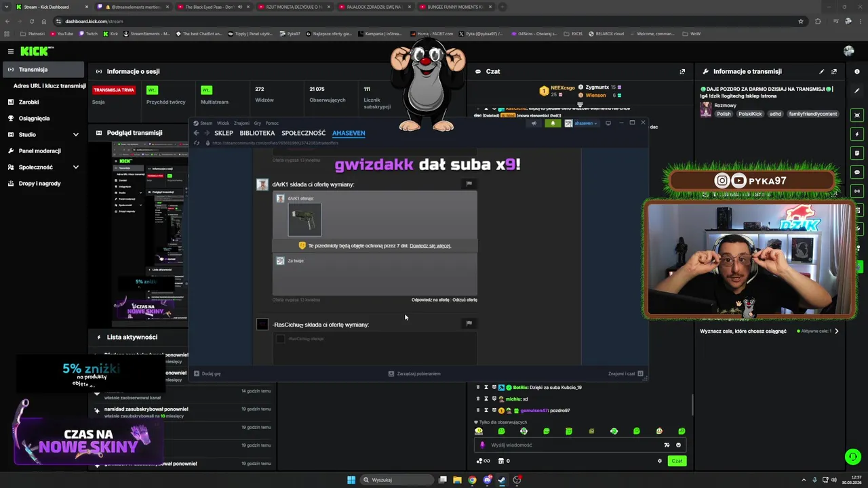Click the Wyślij wiadomość chat input

(x=579, y=445)
